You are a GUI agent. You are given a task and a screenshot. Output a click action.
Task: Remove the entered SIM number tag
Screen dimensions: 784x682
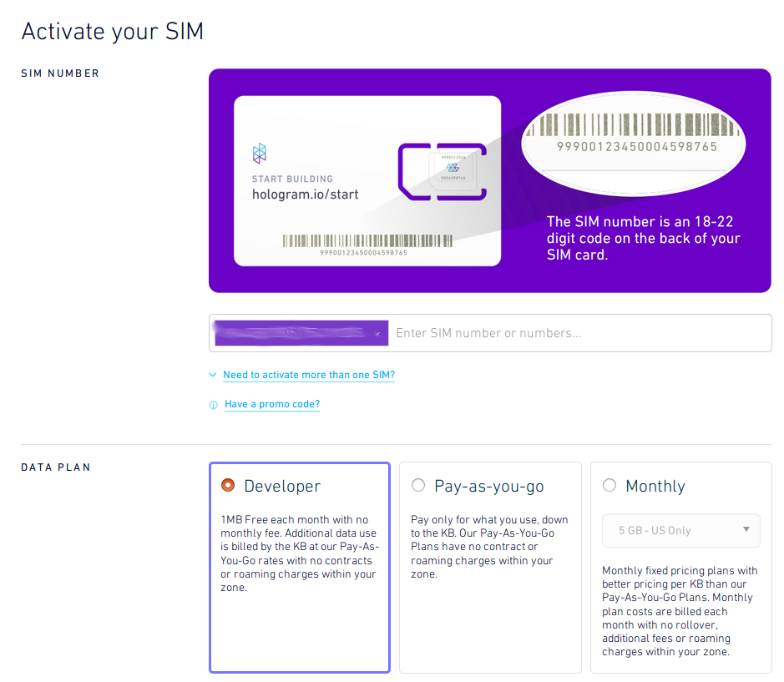pyautogui.click(x=377, y=334)
